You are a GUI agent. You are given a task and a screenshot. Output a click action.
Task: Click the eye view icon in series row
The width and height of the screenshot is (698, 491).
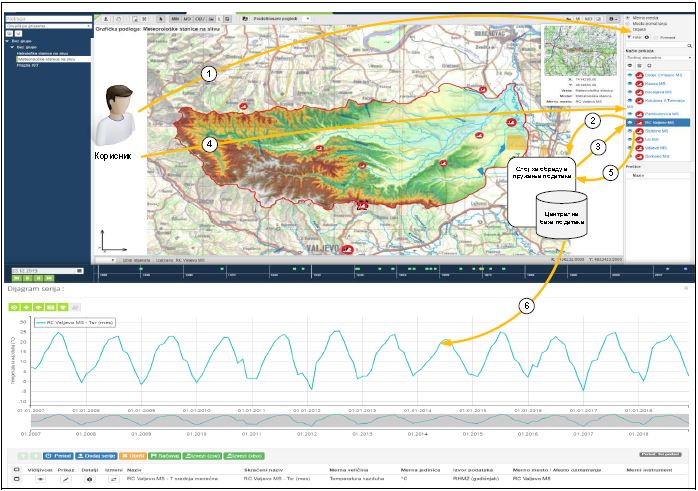pyautogui.click(x=41, y=480)
